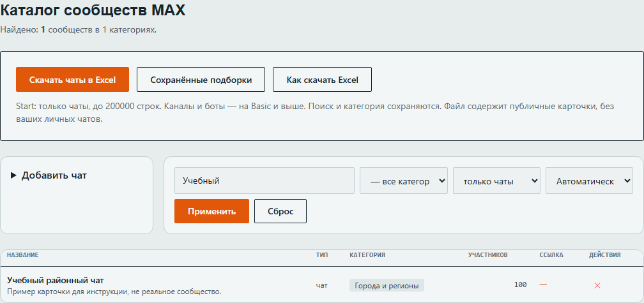Screen dimensions: 644x303
Task: Click the Участников column header
Action: pyautogui.click(x=488, y=255)
